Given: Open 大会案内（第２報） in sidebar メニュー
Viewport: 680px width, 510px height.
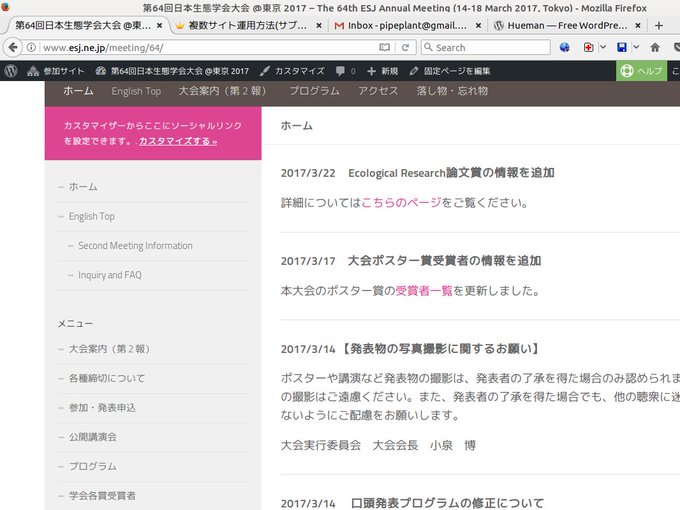Looking at the screenshot, I should [109, 349].
